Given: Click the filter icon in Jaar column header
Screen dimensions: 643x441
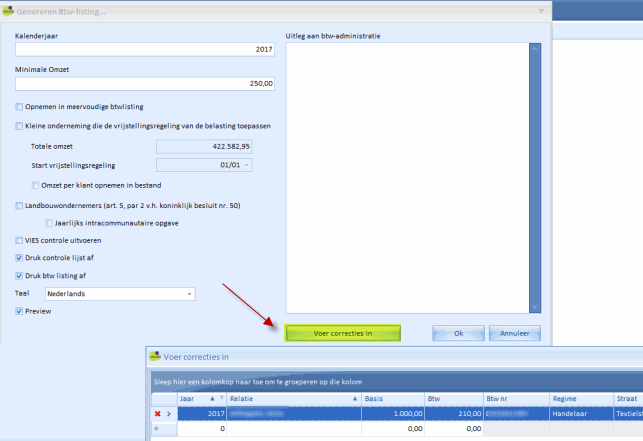Looking at the screenshot, I should [x=220, y=398].
